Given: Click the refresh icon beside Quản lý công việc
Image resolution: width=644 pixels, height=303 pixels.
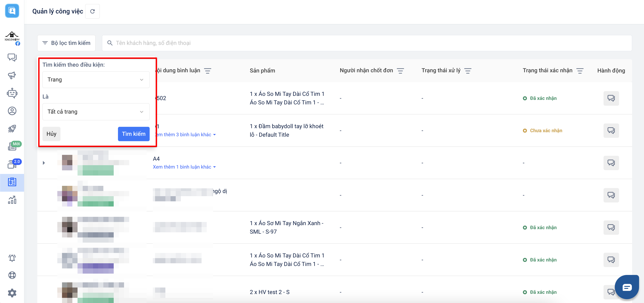Looking at the screenshot, I should (92, 11).
